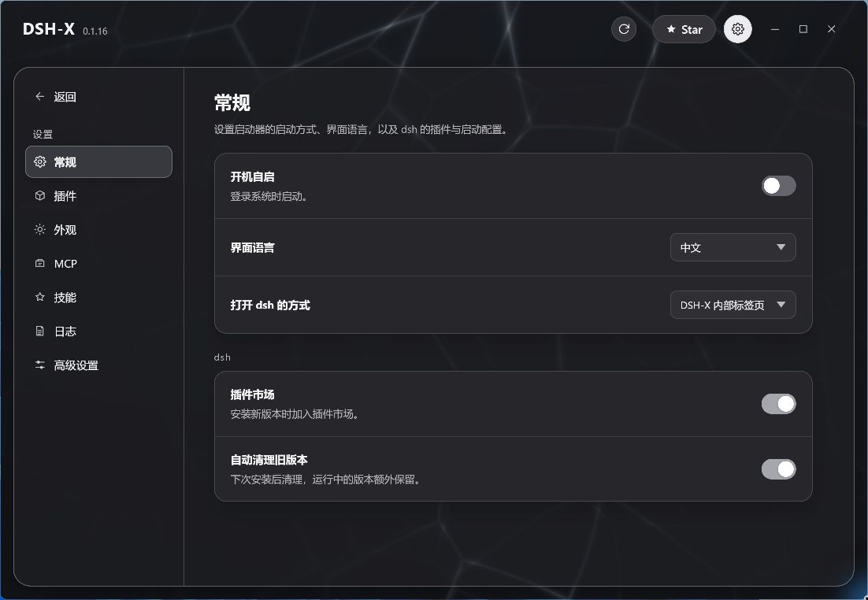
Task: Open the 插件 settings section
Action: click(x=98, y=196)
